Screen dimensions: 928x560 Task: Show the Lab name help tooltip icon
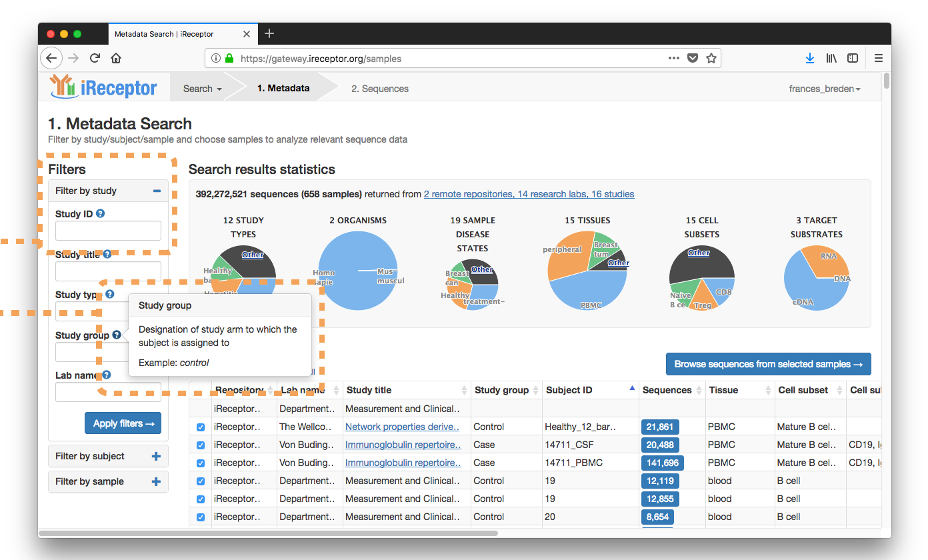[x=107, y=375]
